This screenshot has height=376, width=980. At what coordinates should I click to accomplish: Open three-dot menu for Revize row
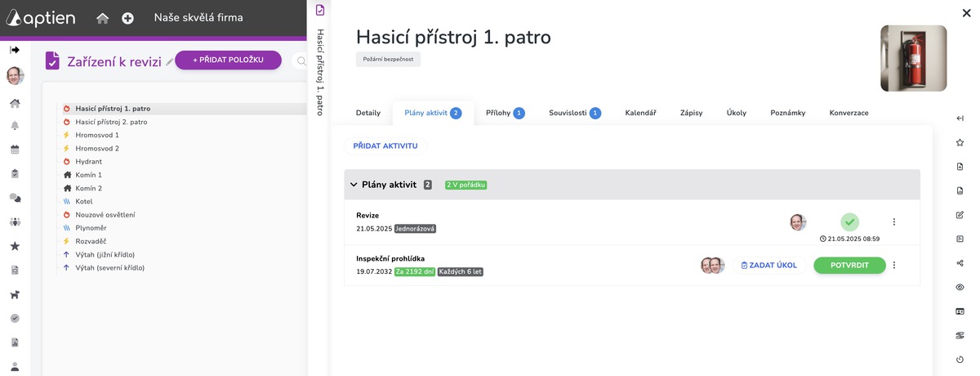pyautogui.click(x=894, y=222)
